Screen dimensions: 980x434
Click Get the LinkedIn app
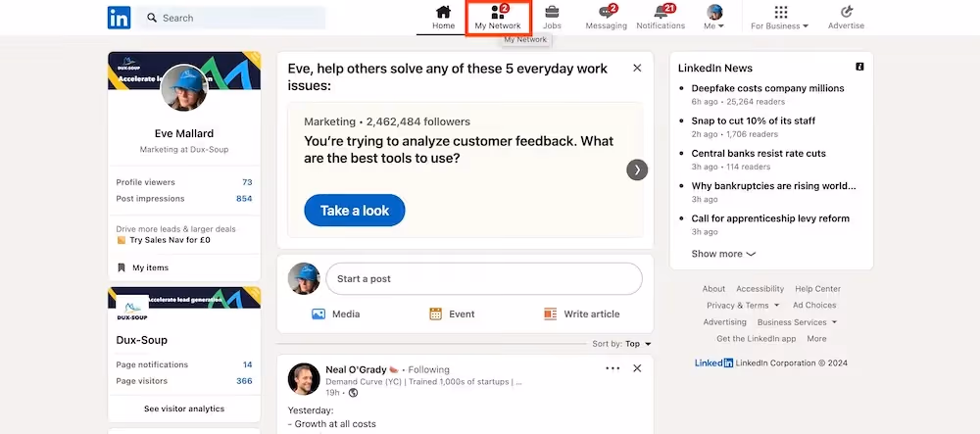point(757,339)
